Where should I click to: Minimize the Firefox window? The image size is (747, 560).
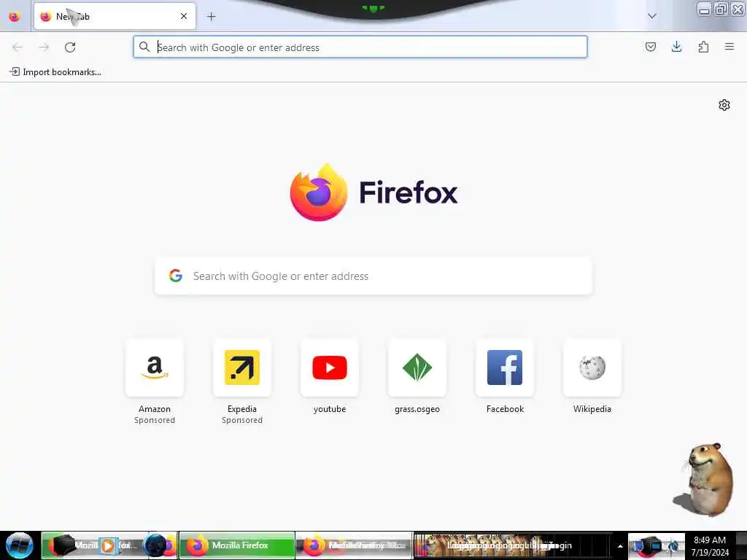point(704,9)
